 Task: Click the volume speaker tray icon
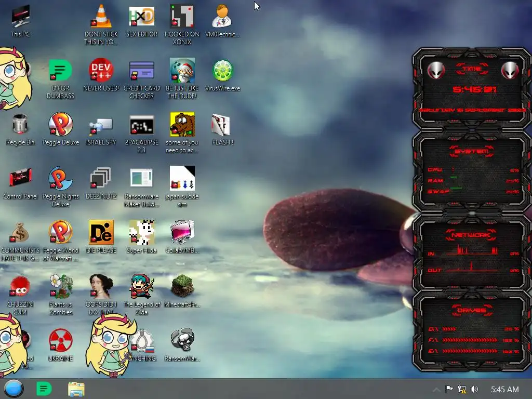coord(474,389)
